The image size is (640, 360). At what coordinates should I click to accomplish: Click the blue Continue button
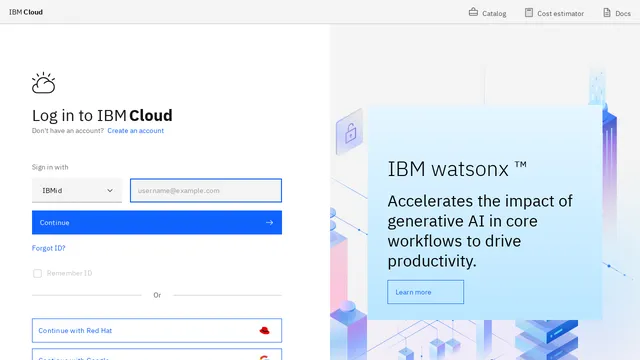157,222
